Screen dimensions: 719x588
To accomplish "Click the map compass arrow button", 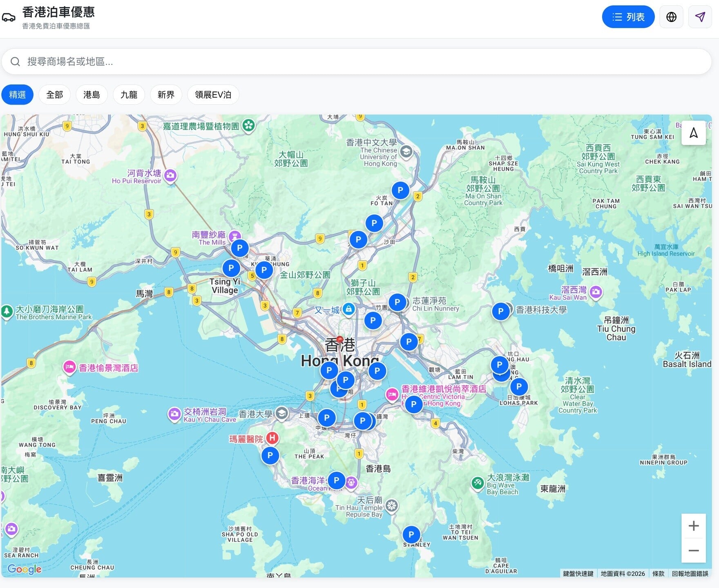I will (693, 133).
